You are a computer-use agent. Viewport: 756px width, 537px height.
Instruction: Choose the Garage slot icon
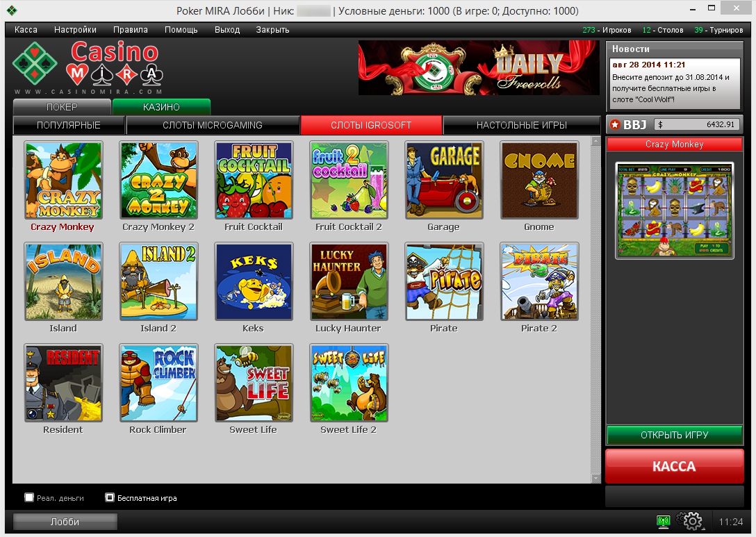[443, 180]
